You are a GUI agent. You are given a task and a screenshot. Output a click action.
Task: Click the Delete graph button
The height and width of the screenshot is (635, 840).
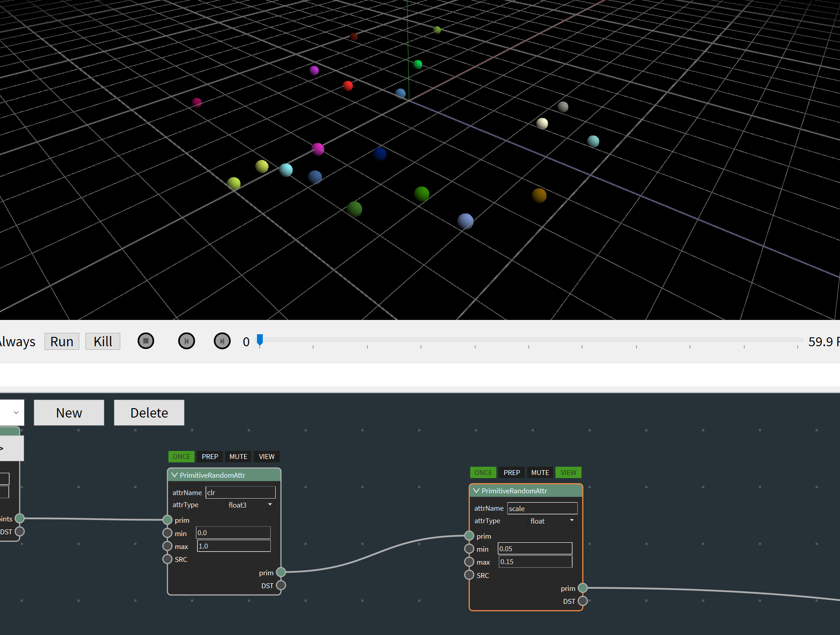(x=149, y=413)
